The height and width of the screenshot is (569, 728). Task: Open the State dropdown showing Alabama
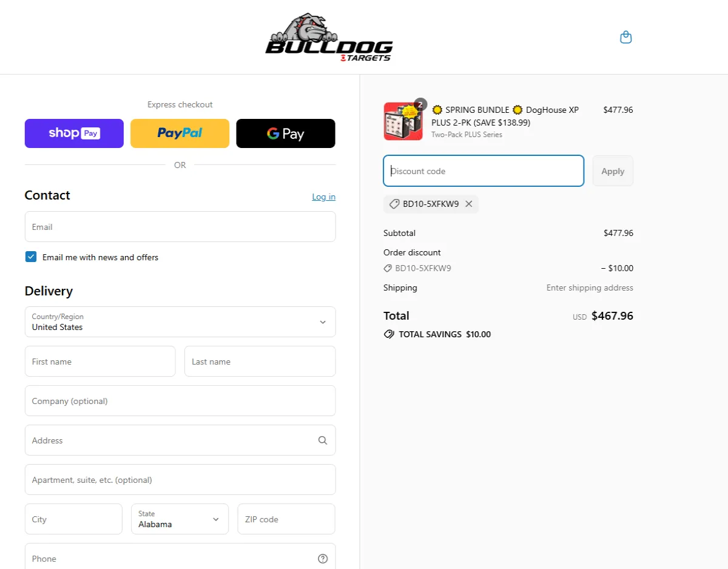point(180,519)
